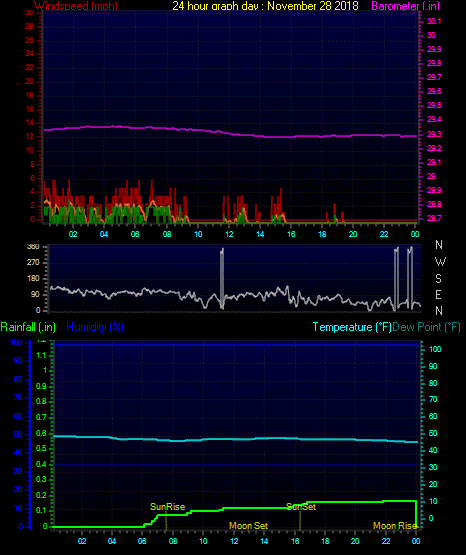Select the Humidity (%) legend label
The width and height of the screenshot is (466, 555).
click(95, 327)
